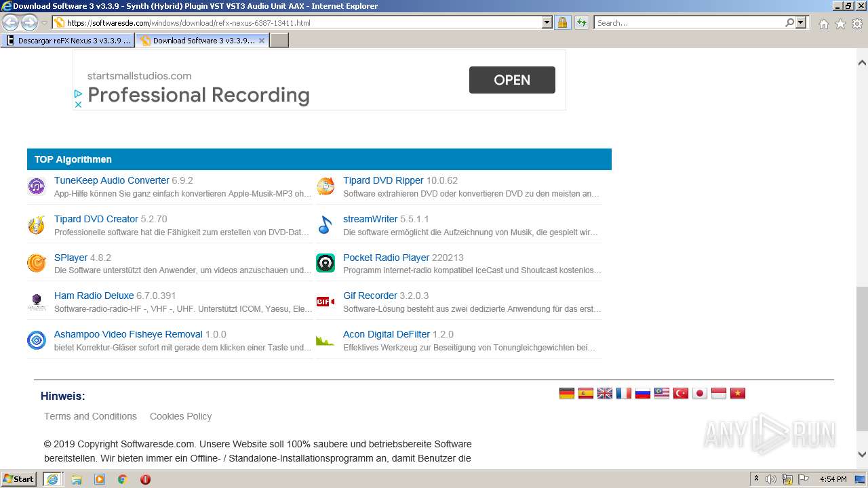This screenshot has width=868, height=488.
Task: Open the search provider dropdown arrow
Action: tap(801, 23)
